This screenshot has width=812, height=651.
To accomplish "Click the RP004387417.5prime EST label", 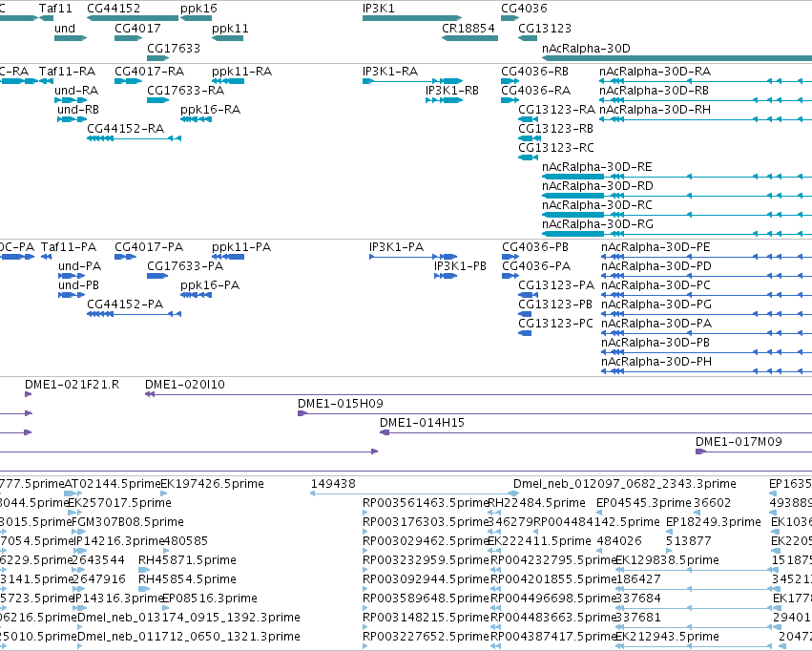I will [x=553, y=637].
